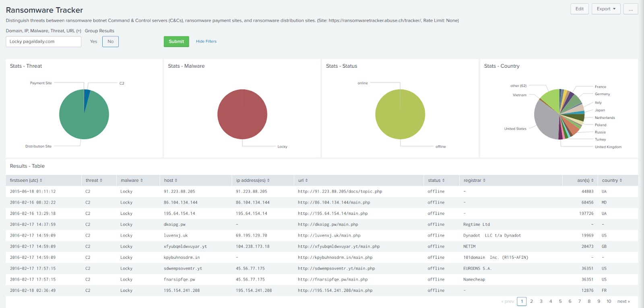Open the Export dropdown
644x308 pixels.
[606, 9]
